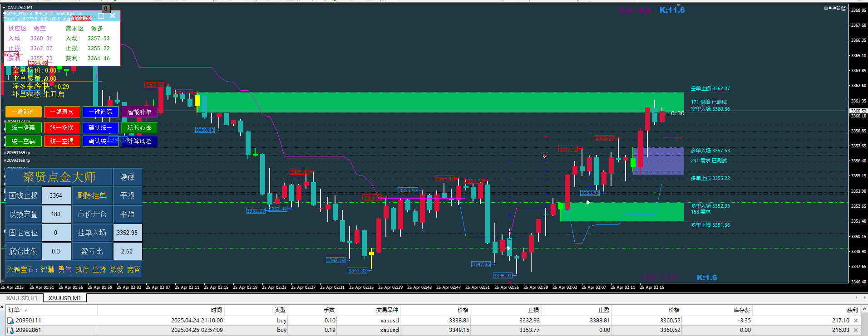The height and width of the screenshot is (336, 868).
Task: Click the green 统一多赢 button
Action: click(24, 128)
